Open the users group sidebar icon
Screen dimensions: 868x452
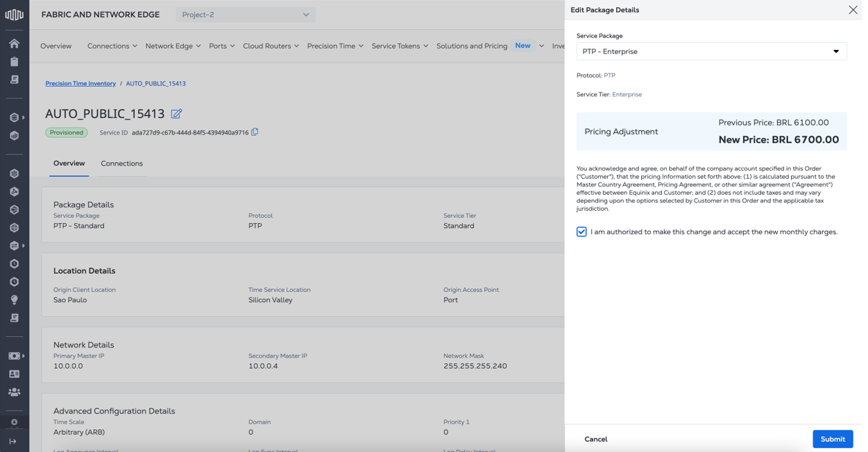click(14, 392)
